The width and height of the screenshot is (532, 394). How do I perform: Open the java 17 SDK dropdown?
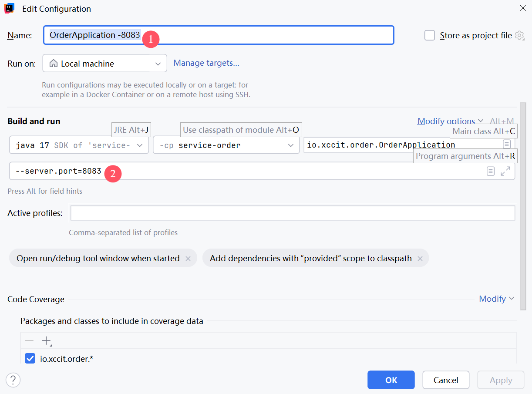point(79,145)
